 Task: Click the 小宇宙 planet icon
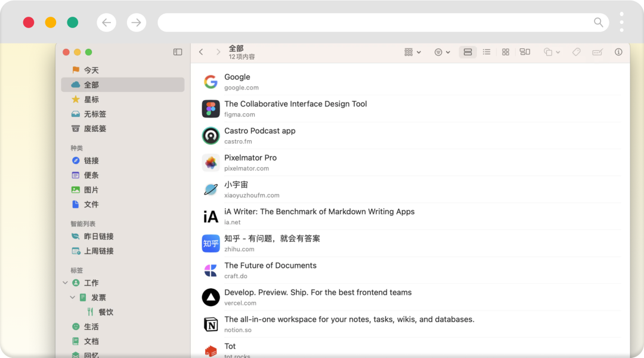pyautogui.click(x=210, y=190)
